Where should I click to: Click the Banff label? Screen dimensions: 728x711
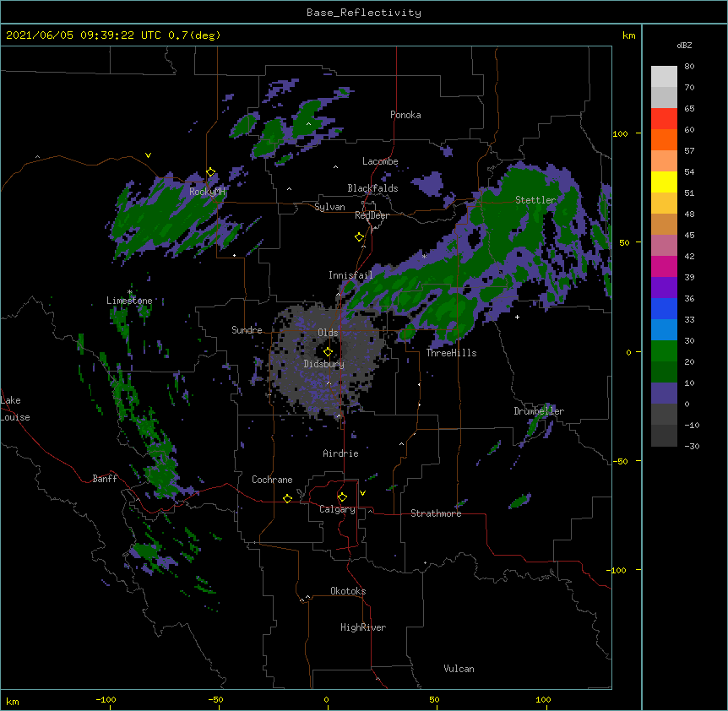[x=105, y=479]
